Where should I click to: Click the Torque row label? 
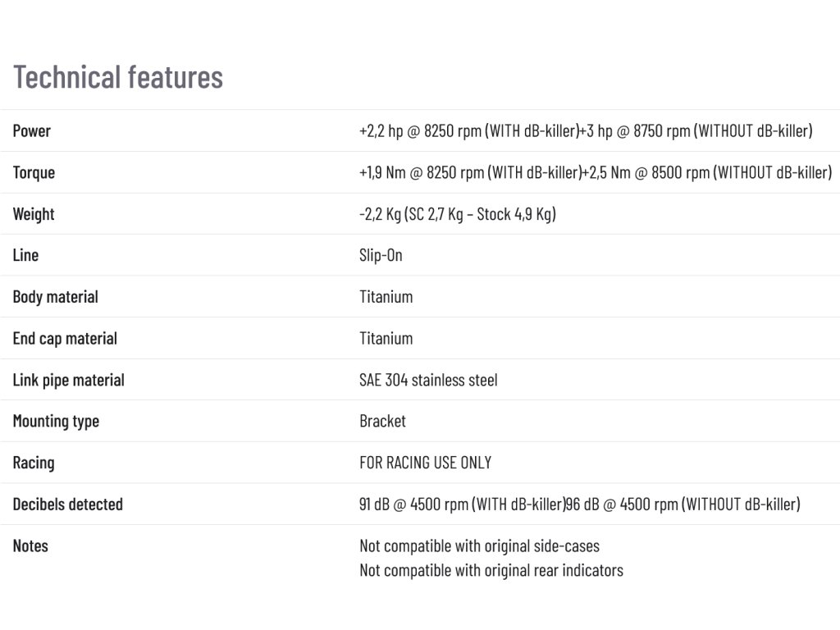[34, 173]
